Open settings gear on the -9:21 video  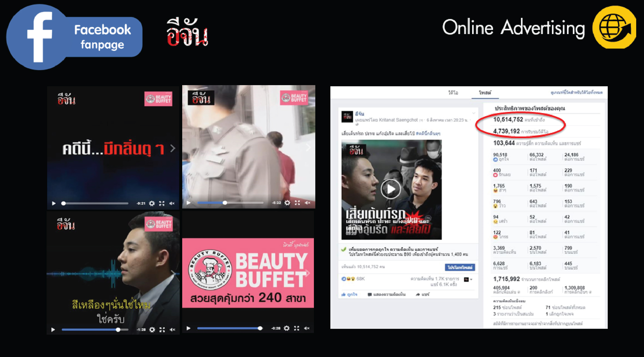point(152,203)
